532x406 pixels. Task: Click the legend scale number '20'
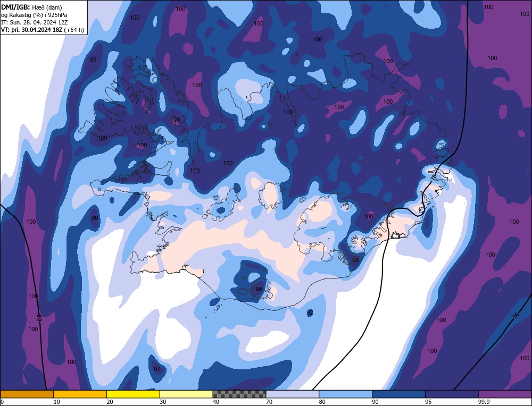point(110,402)
